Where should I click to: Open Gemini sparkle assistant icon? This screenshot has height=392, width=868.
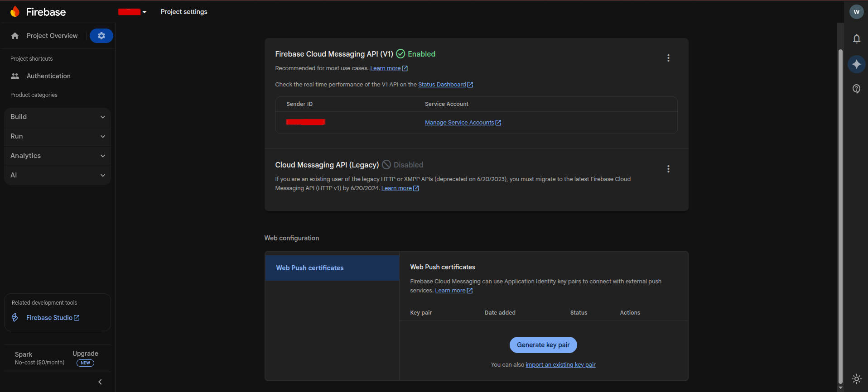point(856,64)
